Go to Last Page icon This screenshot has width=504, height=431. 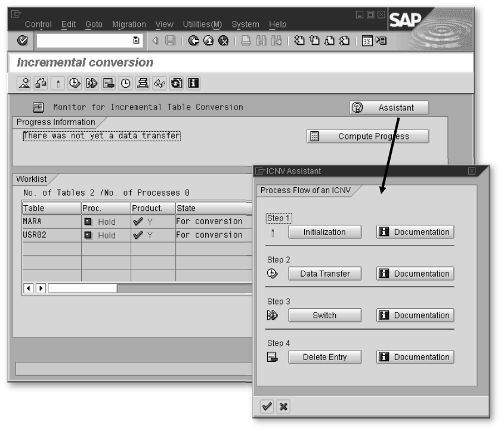(x=344, y=41)
